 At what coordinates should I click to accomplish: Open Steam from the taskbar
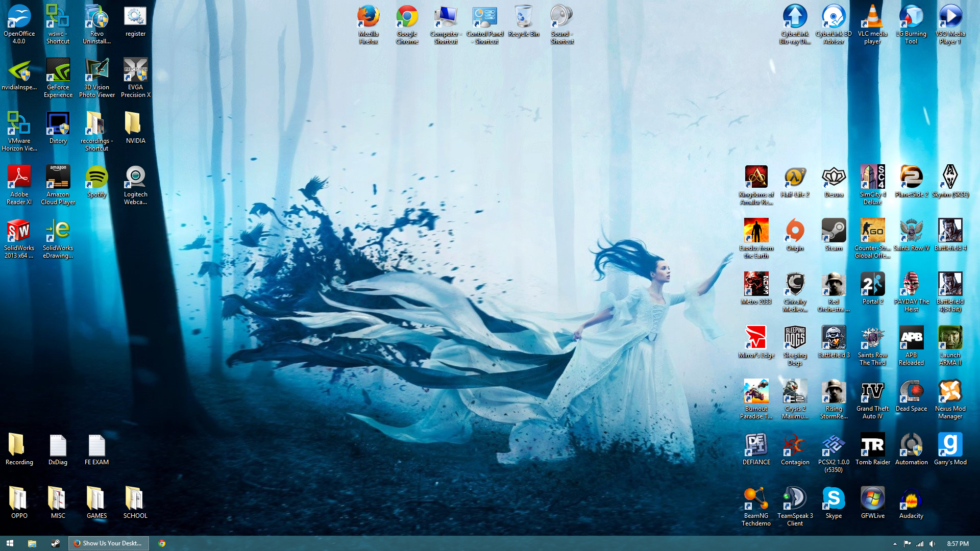point(55,543)
